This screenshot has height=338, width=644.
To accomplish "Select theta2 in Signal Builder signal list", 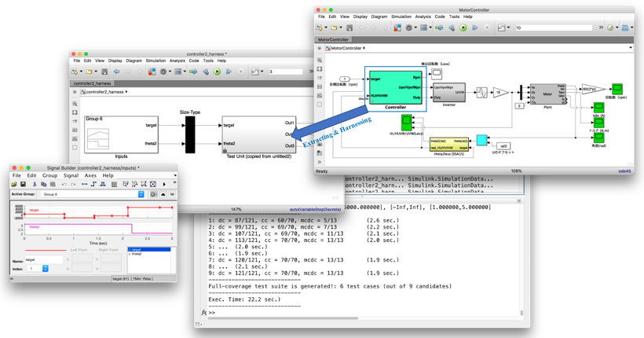I will coord(137,254).
